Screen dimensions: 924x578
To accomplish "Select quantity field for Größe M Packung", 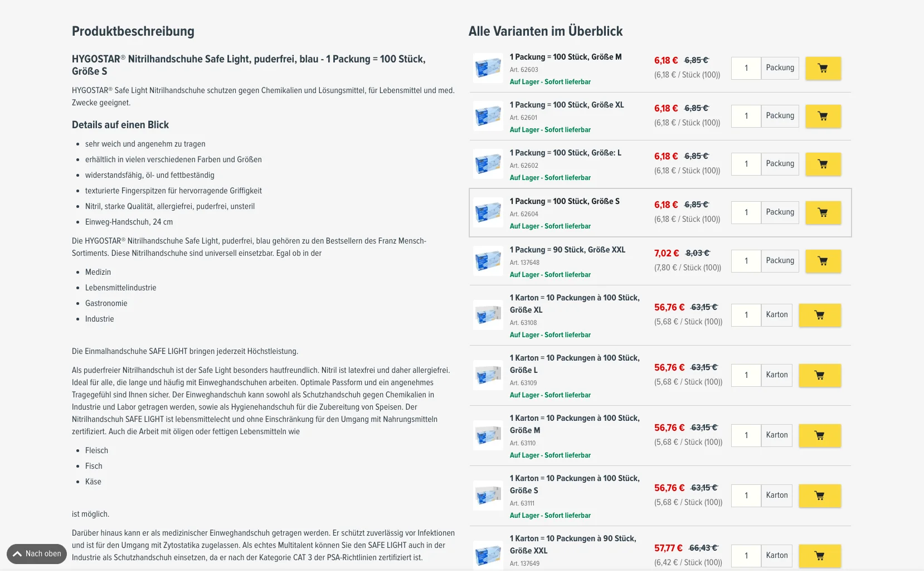I will pos(746,68).
